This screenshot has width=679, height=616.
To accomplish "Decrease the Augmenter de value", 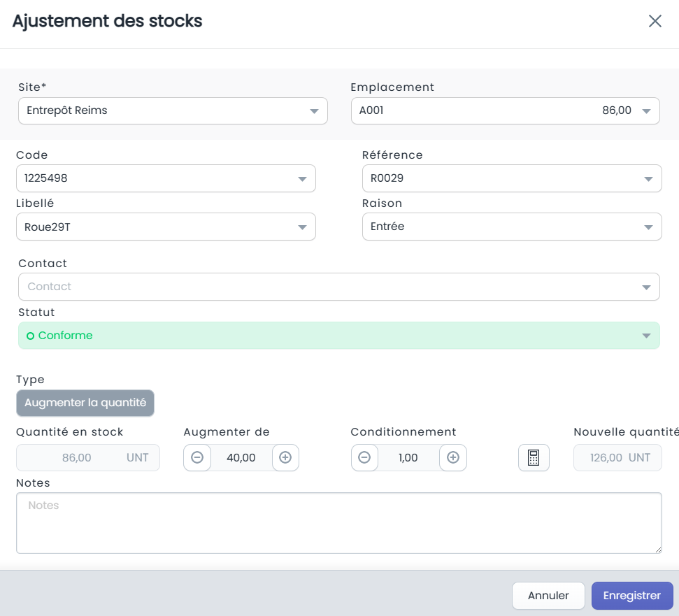I will [197, 457].
